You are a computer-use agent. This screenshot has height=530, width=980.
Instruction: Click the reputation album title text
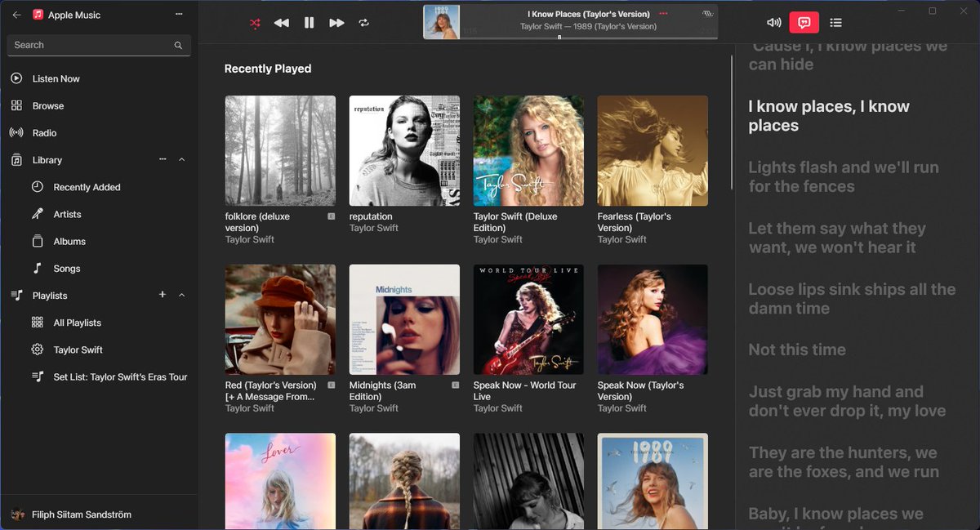(x=371, y=216)
